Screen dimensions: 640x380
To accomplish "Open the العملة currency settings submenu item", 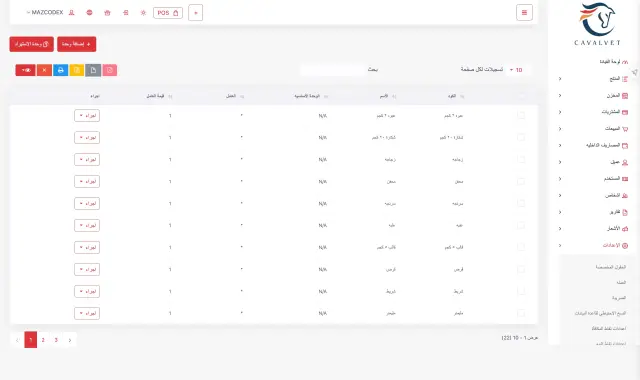I will point(621,282).
